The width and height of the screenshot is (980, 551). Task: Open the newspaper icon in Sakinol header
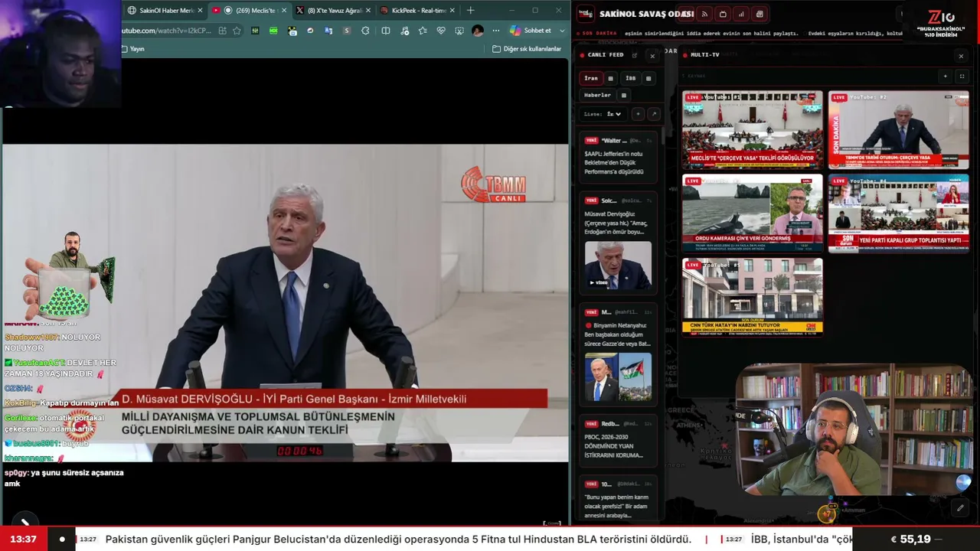(759, 14)
